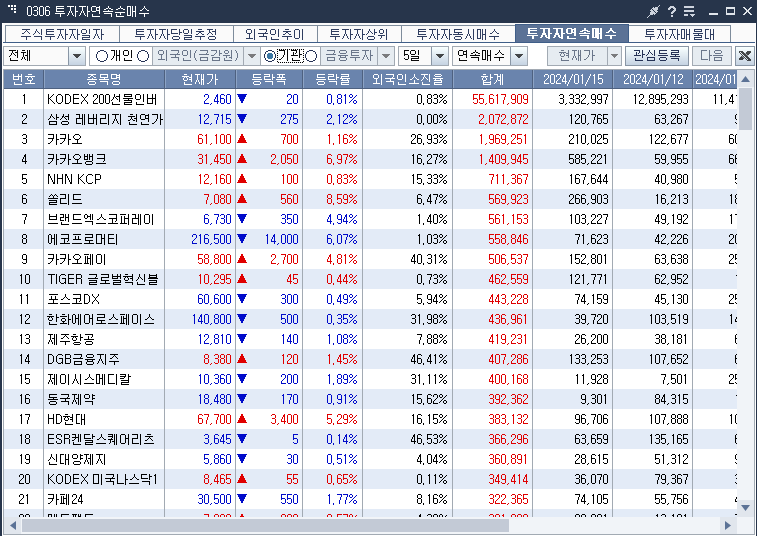Open the 5일 period dropdown
Image resolution: width=757 pixels, height=536 pixels.
[x=439, y=56]
